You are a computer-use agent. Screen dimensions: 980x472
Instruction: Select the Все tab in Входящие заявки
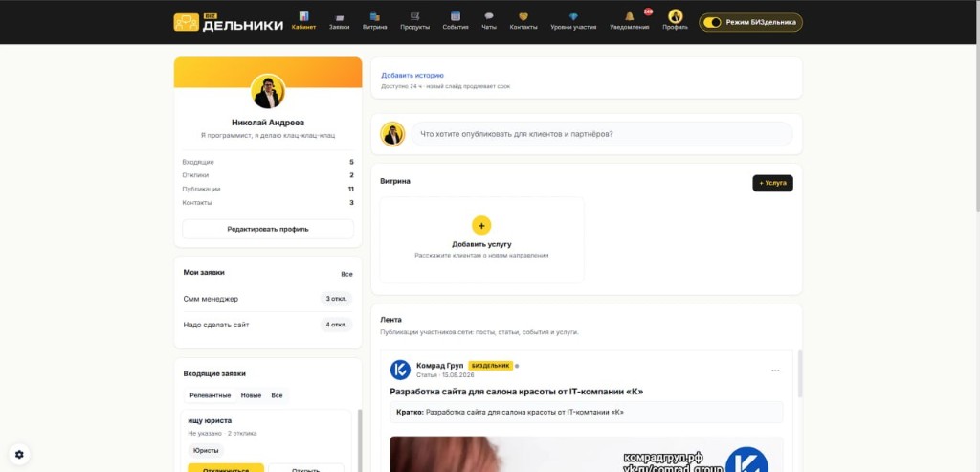pos(277,395)
